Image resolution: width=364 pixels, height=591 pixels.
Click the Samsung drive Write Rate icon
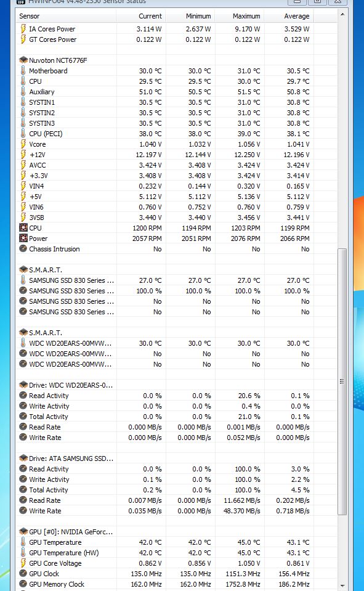pyautogui.click(x=23, y=511)
